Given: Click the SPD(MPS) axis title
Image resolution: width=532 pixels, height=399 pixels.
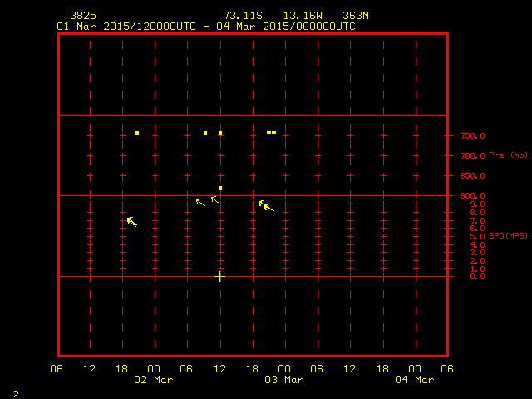Looking at the screenshot, I should click(508, 236).
